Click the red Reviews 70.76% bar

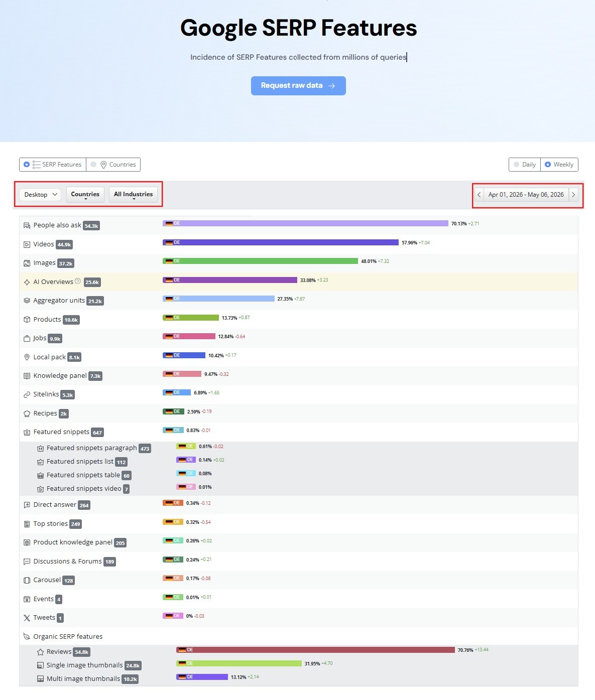pos(315,650)
